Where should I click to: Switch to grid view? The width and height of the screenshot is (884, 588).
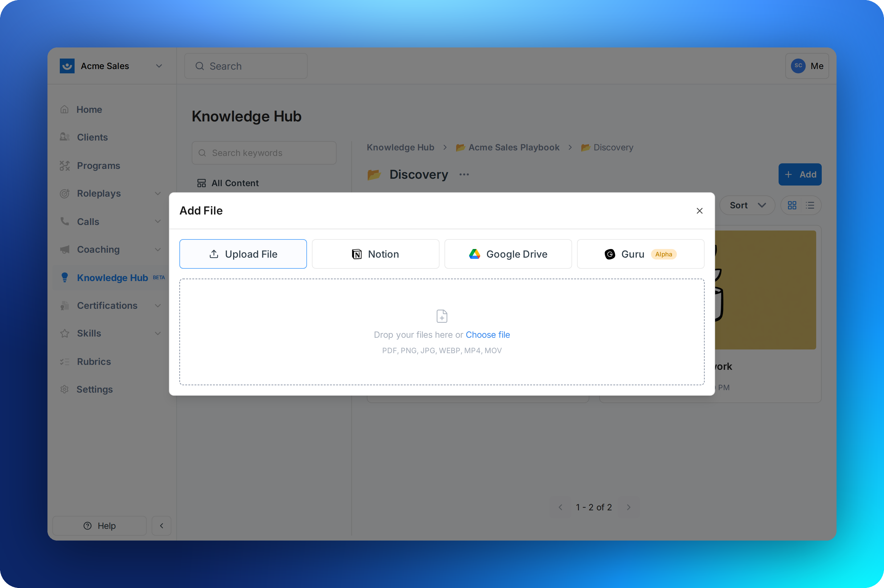[792, 205]
